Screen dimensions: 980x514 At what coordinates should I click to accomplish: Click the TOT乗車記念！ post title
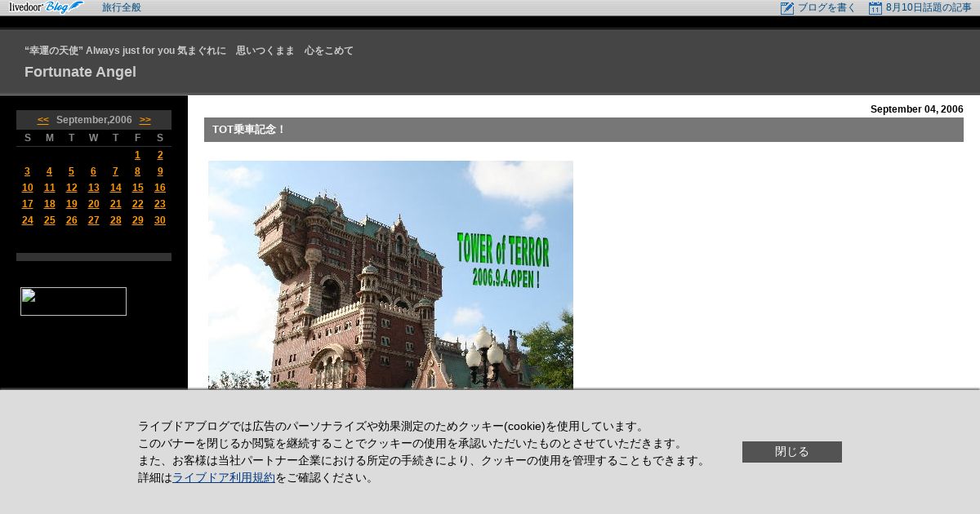click(249, 130)
